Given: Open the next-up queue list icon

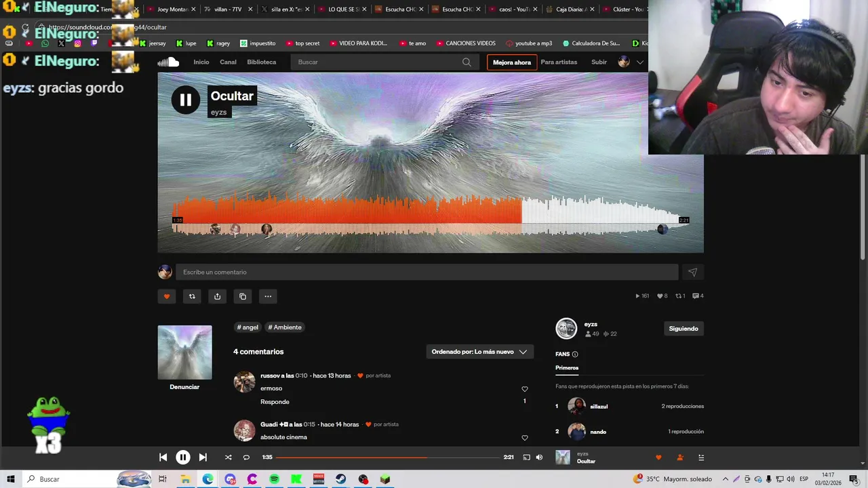Looking at the screenshot, I should pyautogui.click(x=701, y=457).
